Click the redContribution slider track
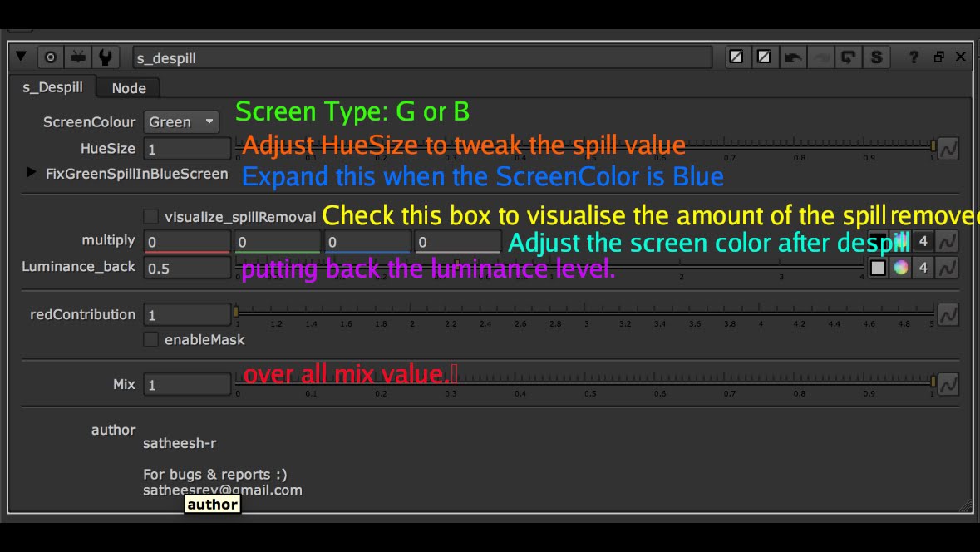Screen dimensions: 980x552 click(582, 313)
